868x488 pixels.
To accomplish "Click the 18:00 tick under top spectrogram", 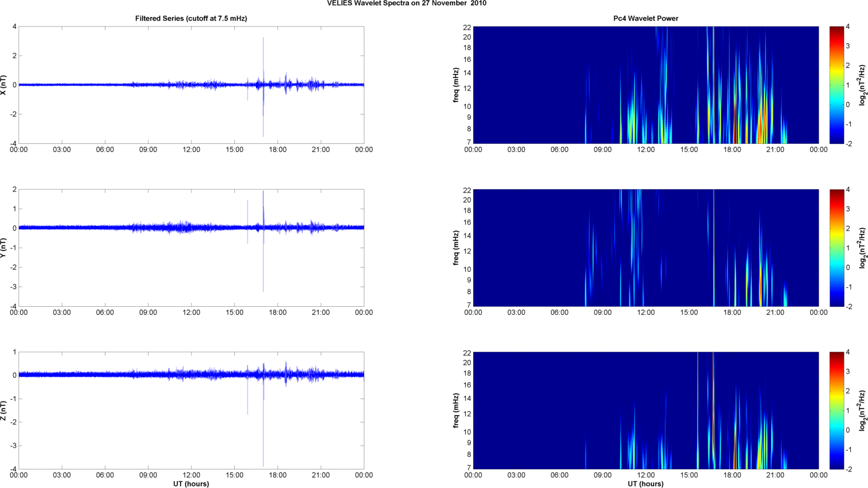I will click(732, 150).
